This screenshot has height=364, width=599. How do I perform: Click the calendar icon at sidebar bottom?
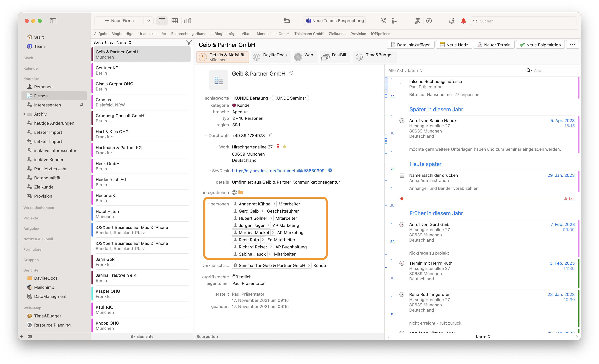[x=30, y=336]
